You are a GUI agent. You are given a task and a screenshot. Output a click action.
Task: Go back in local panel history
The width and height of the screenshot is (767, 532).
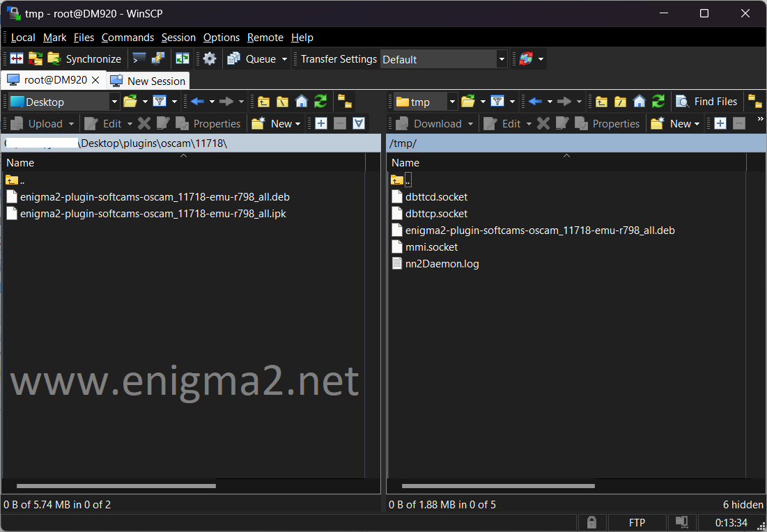tap(197, 102)
